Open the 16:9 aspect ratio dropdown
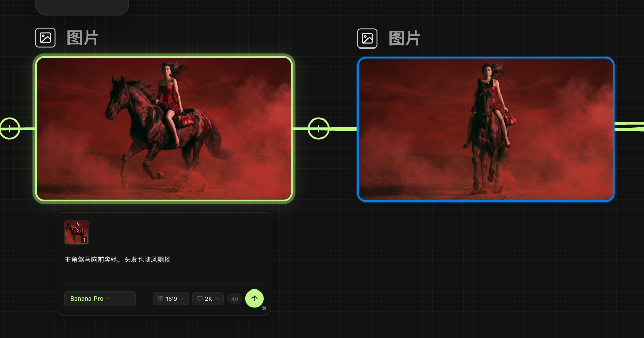This screenshot has width=644, height=338. pos(171,299)
